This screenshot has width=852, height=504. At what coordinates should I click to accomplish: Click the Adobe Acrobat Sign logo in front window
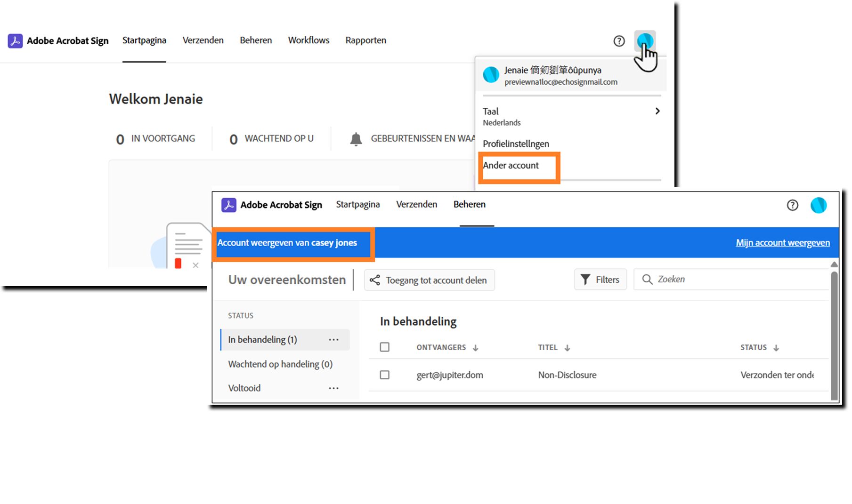(229, 205)
